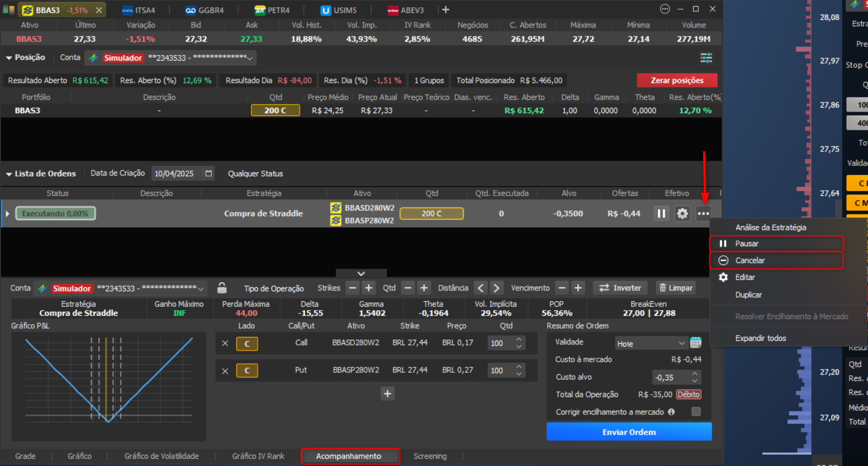Screen dimensions: 868x466
Task: Open the Validade Hoje dropdown
Action: 651,343
